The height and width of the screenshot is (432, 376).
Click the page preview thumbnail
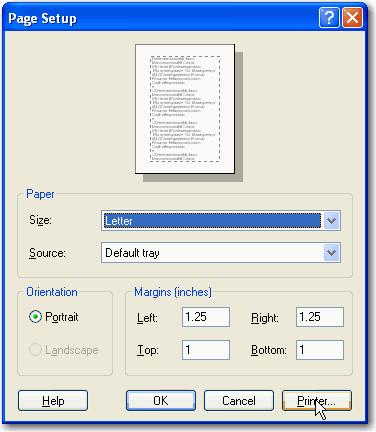click(185, 109)
